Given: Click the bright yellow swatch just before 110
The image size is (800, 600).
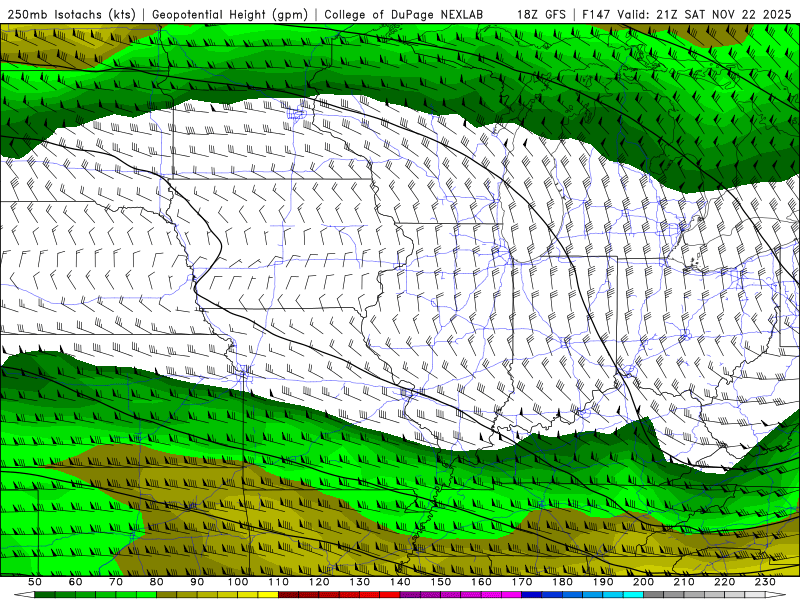Looking at the screenshot, I should point(268,595).
